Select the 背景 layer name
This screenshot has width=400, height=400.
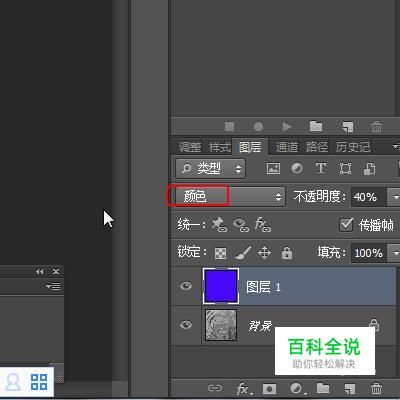tap(260, 325)
